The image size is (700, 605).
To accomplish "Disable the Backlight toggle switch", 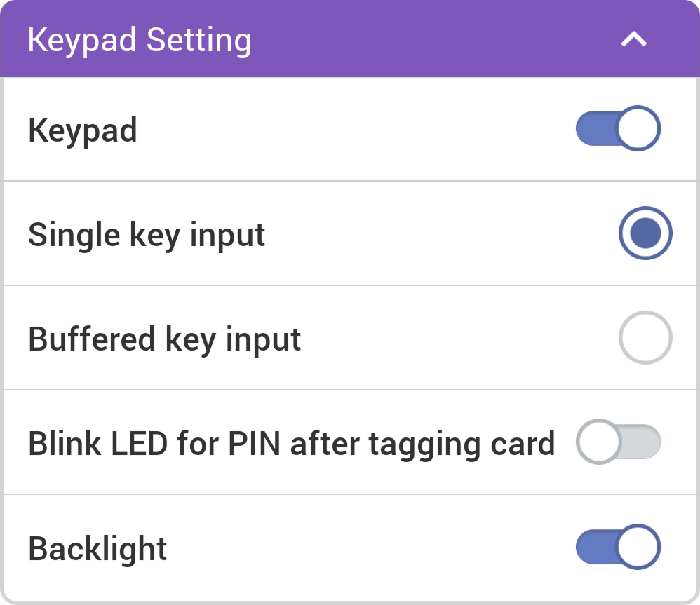I will (618, 547).
